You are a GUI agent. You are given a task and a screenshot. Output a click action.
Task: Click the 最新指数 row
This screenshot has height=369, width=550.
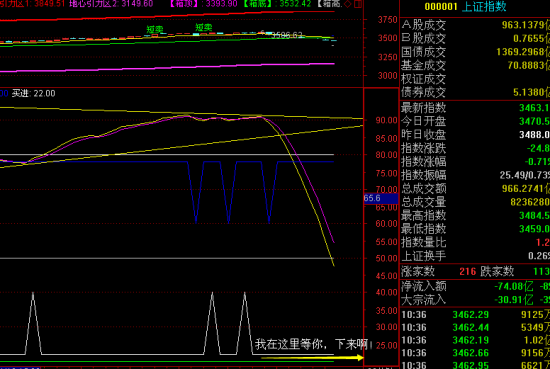click(475, 107)
